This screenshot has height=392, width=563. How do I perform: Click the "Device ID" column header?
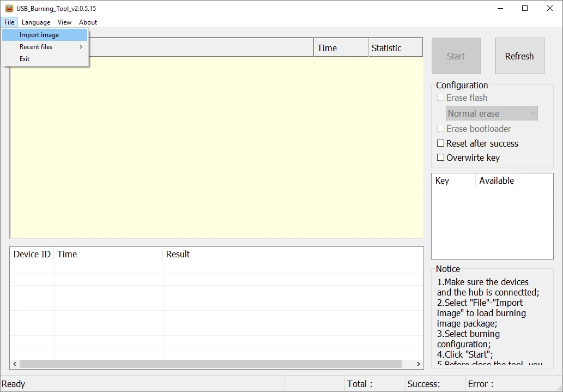[x=31, y=254]
